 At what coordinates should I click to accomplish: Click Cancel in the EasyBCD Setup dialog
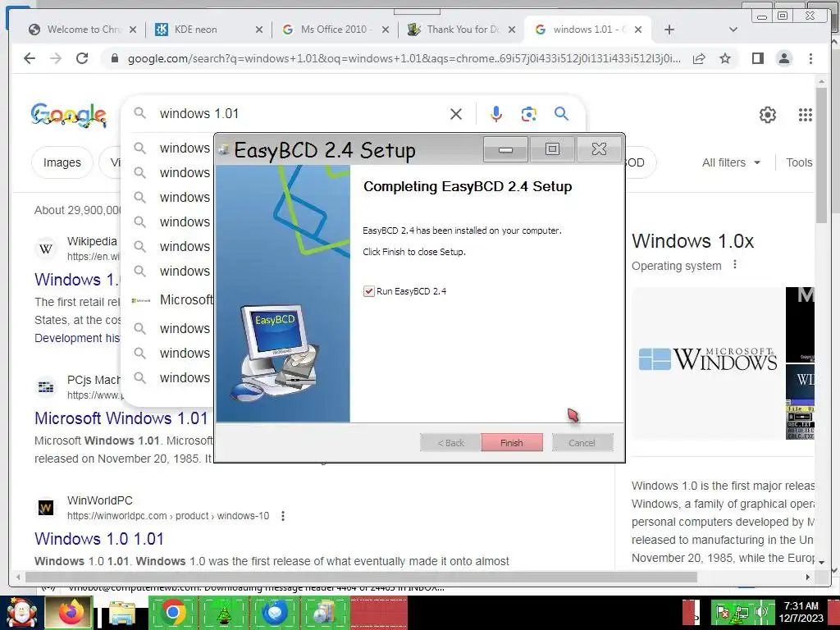[x=582, y=442]
